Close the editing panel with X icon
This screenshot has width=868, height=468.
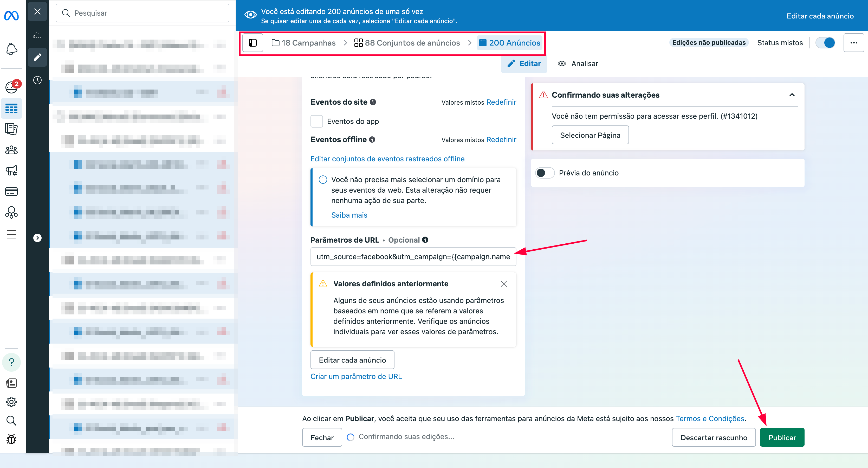click(x=37, y=11)
